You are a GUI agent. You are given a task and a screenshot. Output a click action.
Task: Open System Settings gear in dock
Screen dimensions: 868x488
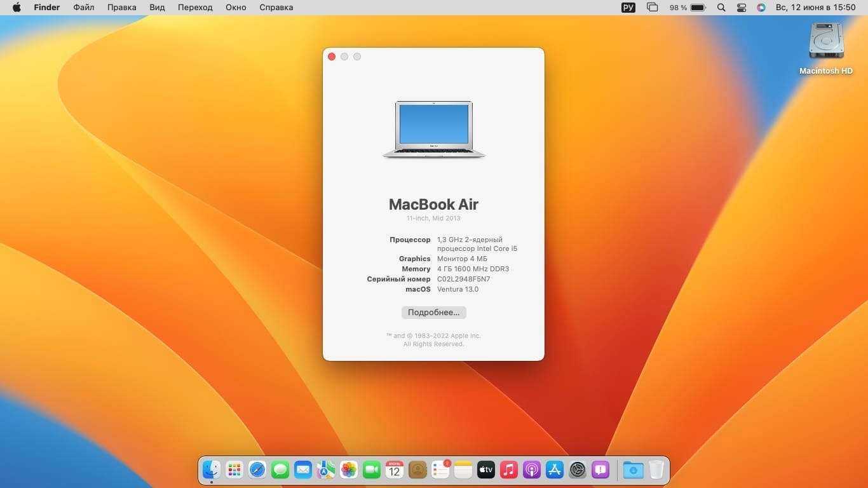[578, 470]
